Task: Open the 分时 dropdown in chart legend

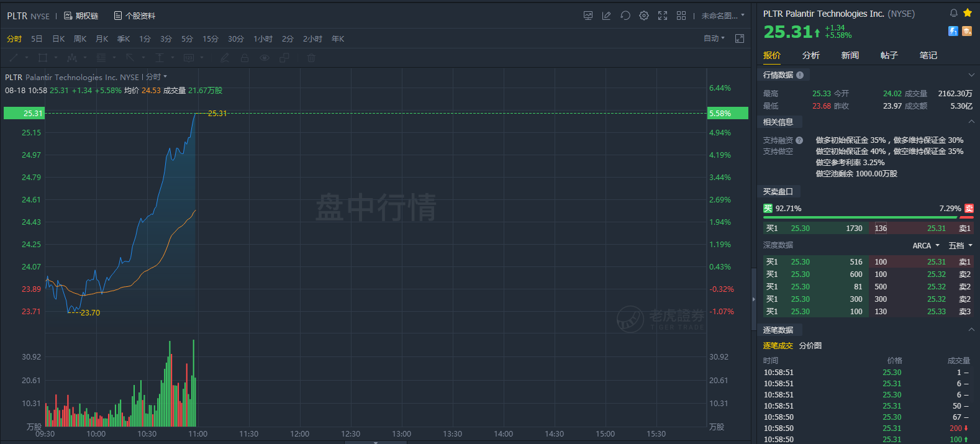Action: (157, 77)
